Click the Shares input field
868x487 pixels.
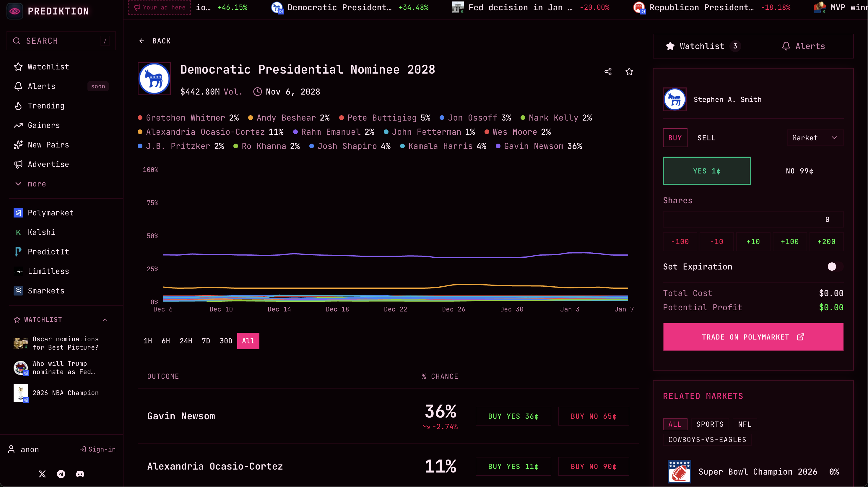(x=753, y=219)
